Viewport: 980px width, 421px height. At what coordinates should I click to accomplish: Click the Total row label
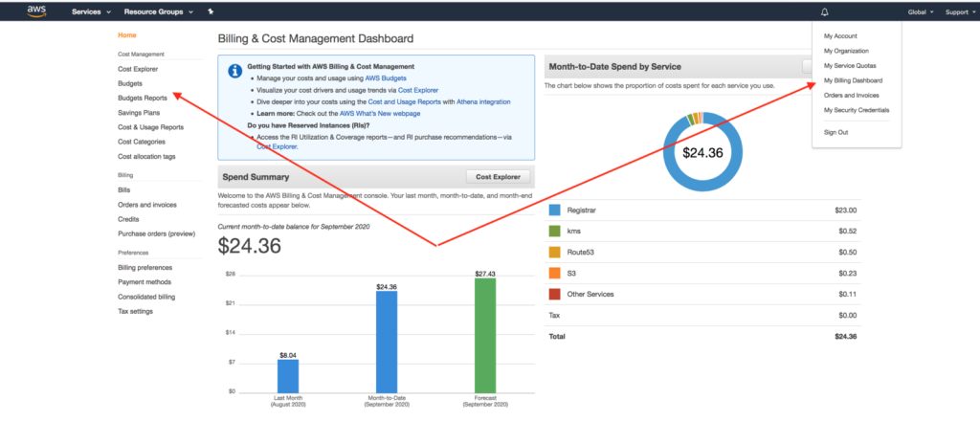[556, 336]
